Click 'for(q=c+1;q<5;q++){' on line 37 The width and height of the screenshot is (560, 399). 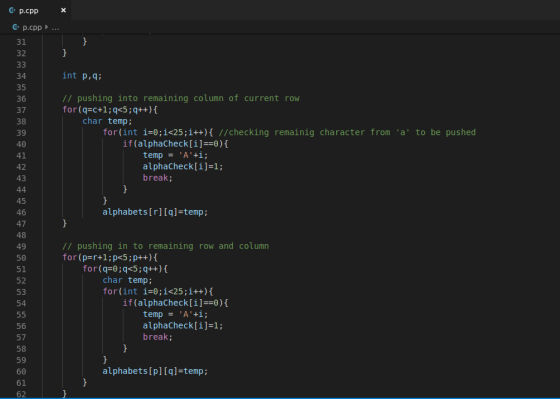click(x=110, y=110)
